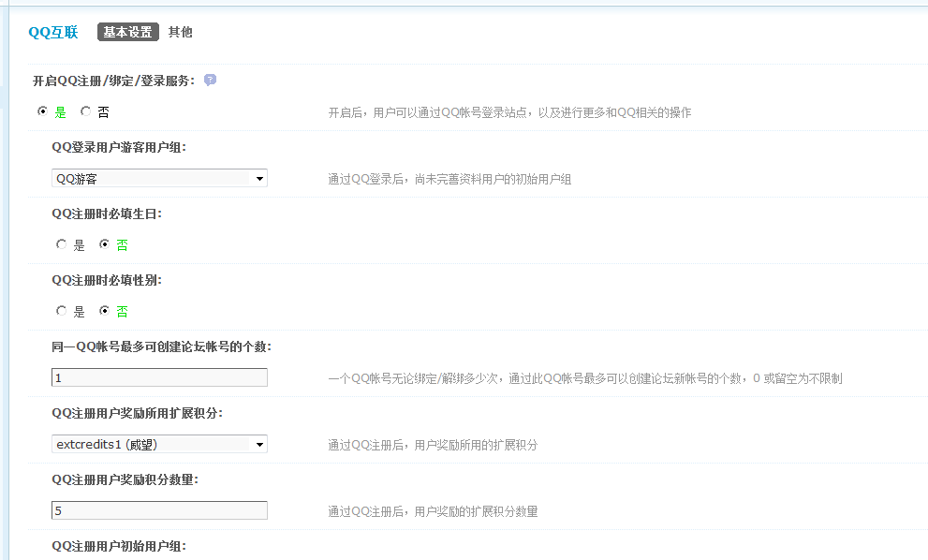Image resolution: width=928 pixels, height=560 pixels.
Task: Focus the 同一QQ帐号最多可创建论坛帐号 count field
Action: [x=159, y=377]
